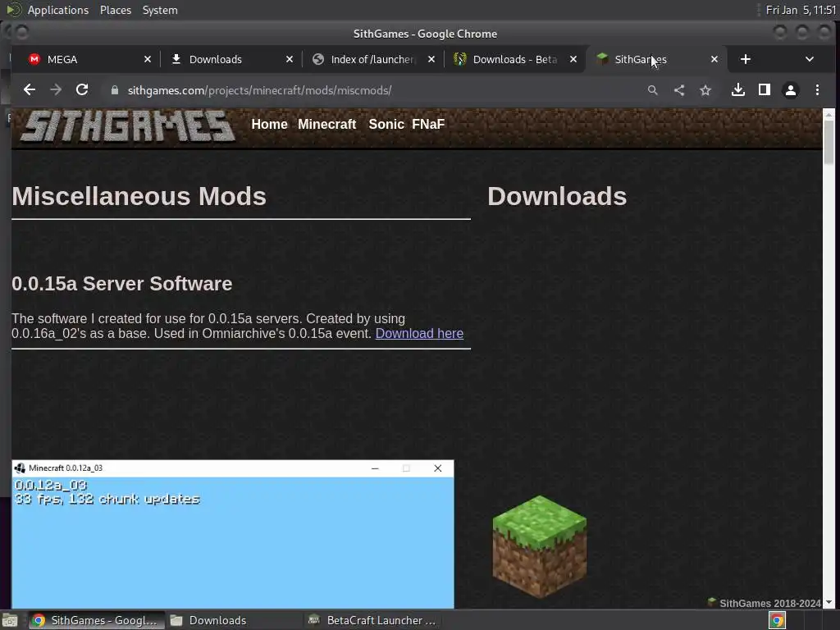
Task: Click the site lock icon in address bar
Action: (114, 90)
